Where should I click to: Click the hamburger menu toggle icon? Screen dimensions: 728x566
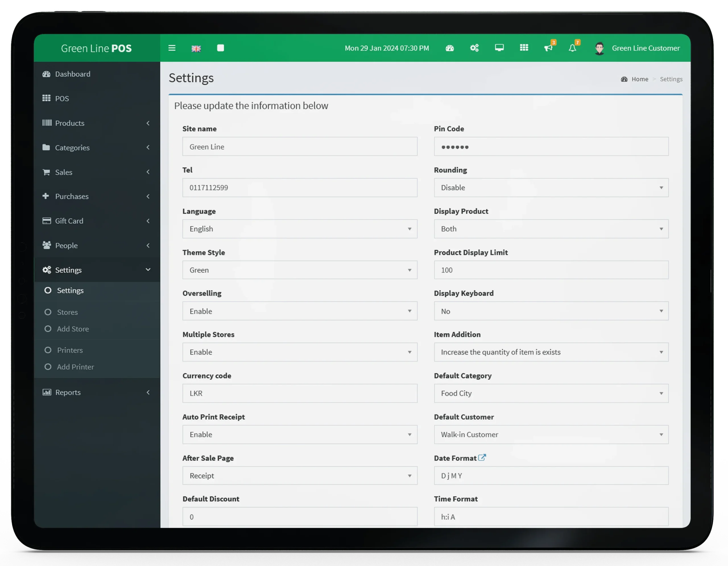(172, 48)
